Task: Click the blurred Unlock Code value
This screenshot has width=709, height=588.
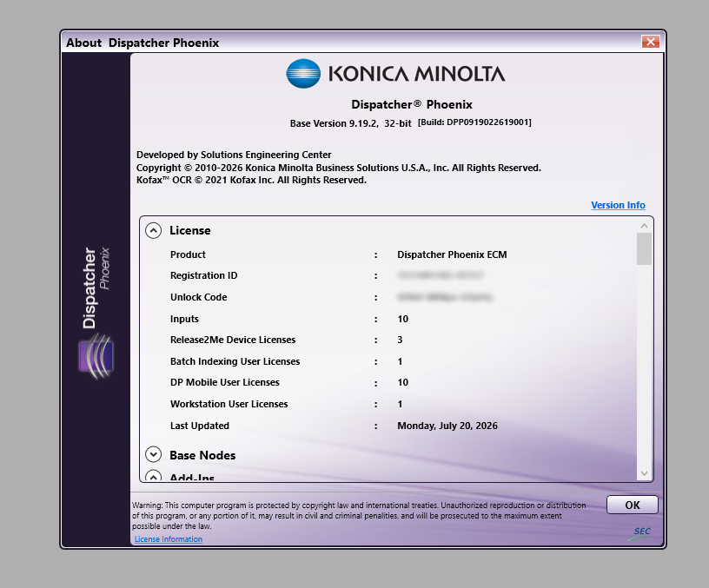Action: 445,297
